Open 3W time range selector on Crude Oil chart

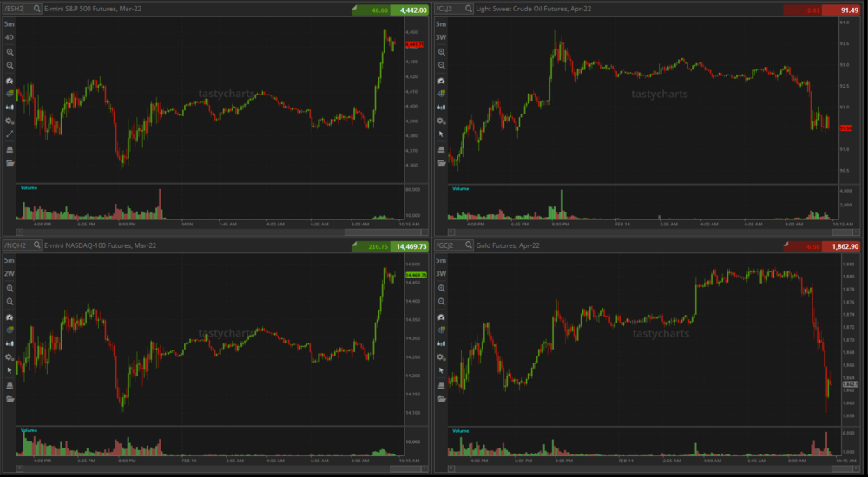pos(441,37)
